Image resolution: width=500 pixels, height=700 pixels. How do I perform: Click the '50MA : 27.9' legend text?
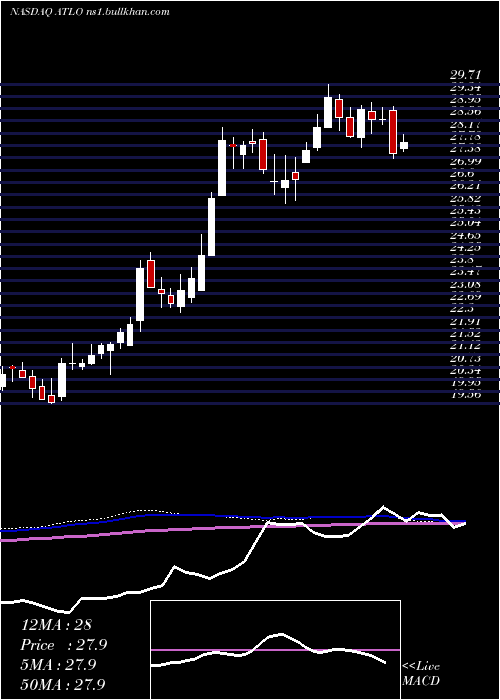tap(62, 684)
